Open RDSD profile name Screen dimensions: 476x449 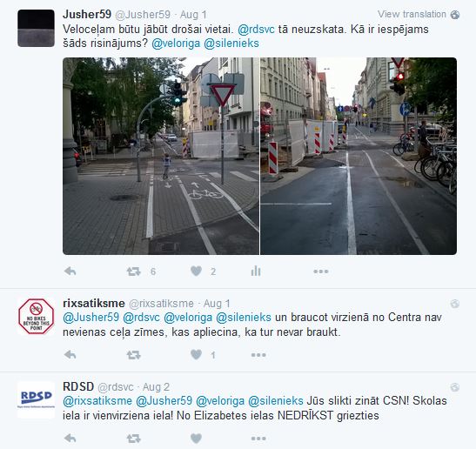(x=78, y=386)
